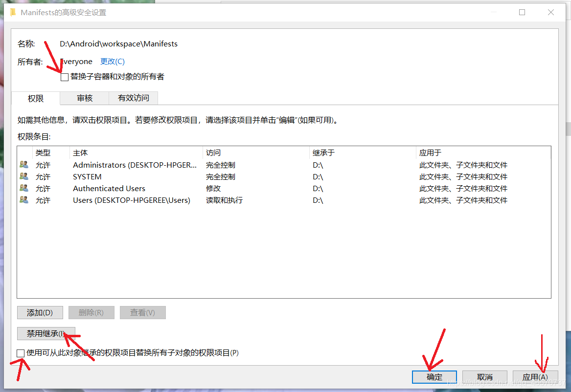Click the 更改(C) owner link
The image size is (571, 392).
click(113, 62)
